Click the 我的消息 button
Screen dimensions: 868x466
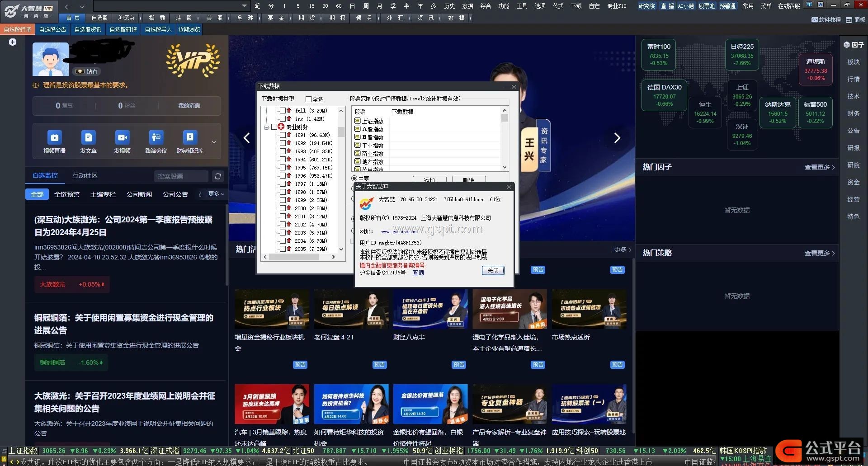pos(189,106)
